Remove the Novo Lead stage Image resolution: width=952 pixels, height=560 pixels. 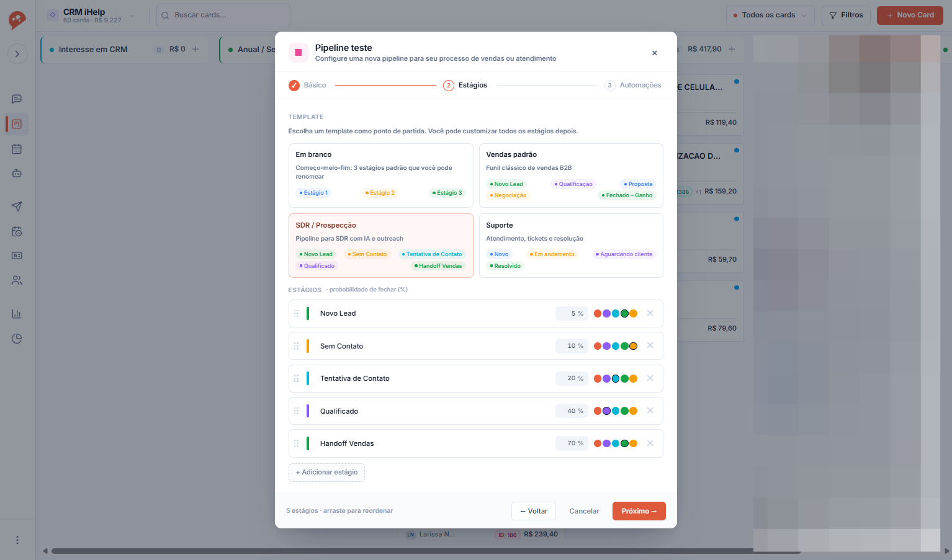[x=650, y=313]
